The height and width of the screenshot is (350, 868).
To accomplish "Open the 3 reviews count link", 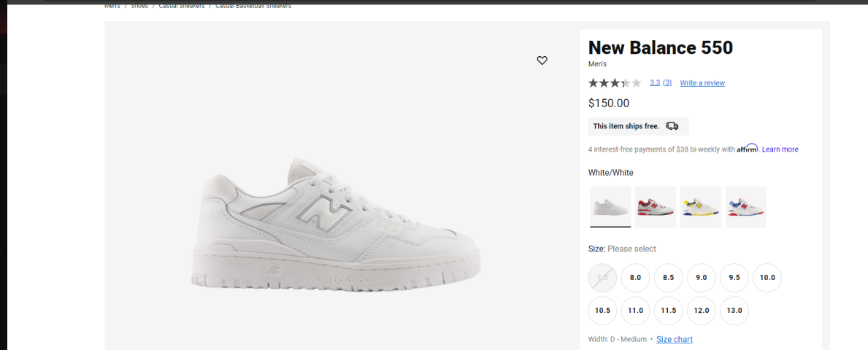I will pyautogui.click(x=667, y=83).
